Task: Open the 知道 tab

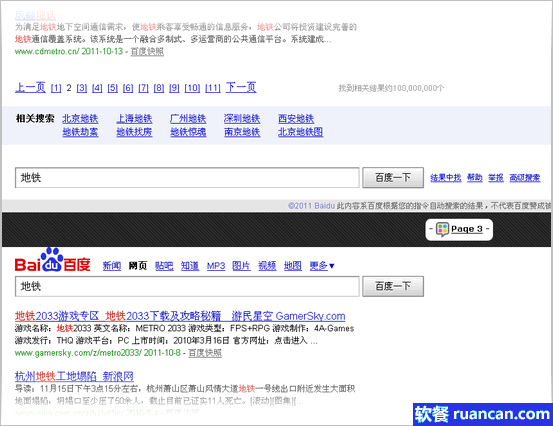Action: pos(190,266)
